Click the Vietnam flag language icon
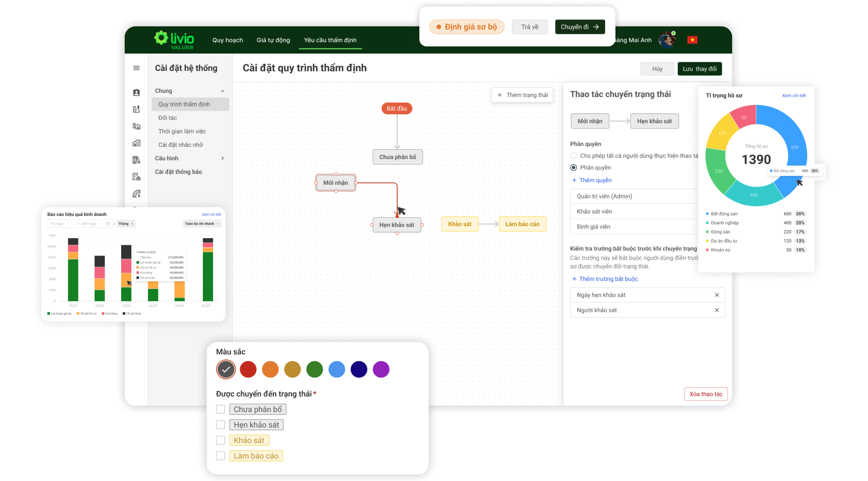 692,40
